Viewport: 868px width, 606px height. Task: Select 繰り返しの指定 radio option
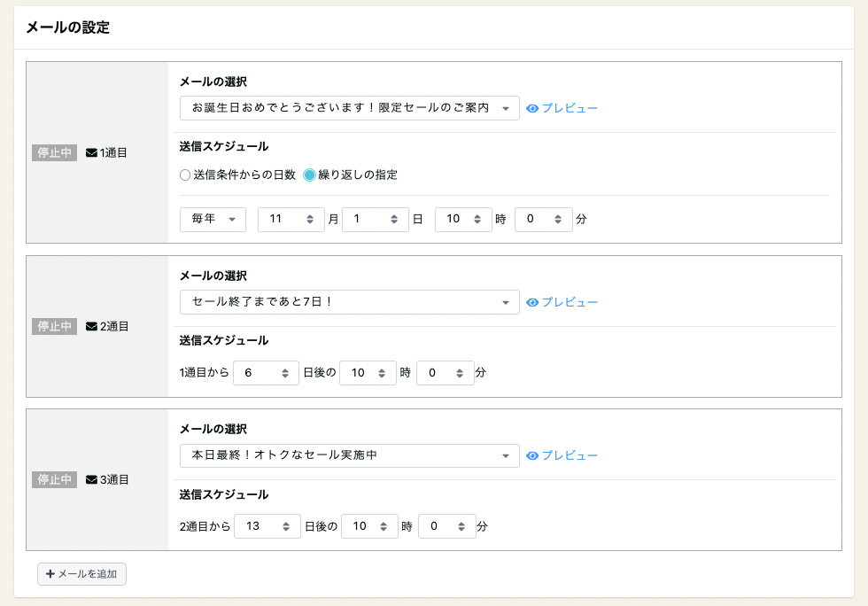point(309,175)
